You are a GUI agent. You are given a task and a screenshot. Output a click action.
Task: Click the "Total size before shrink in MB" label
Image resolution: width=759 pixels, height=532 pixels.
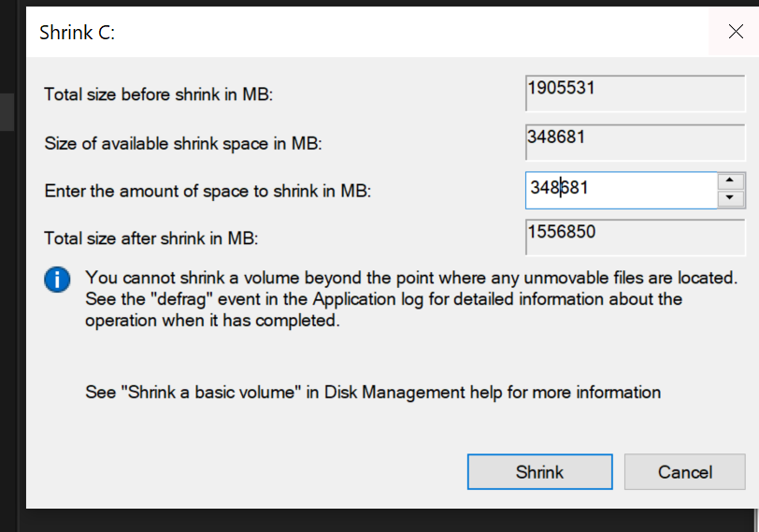[158, 94]
